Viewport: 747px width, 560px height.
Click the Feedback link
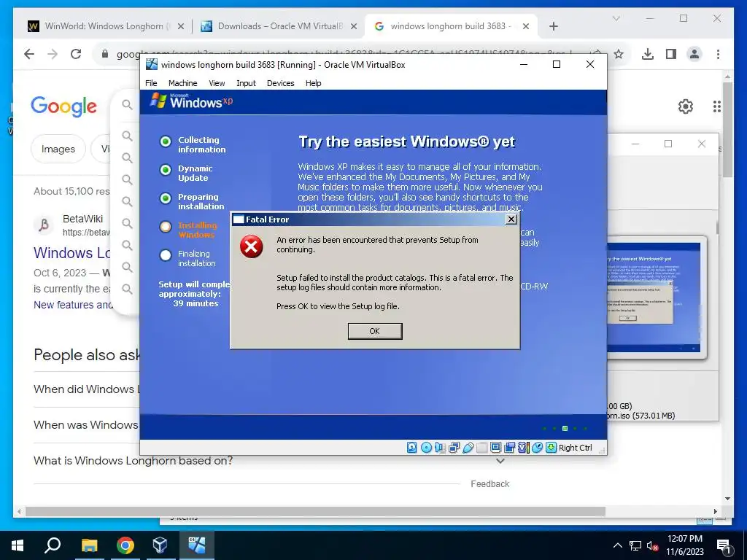click(489, 484)
